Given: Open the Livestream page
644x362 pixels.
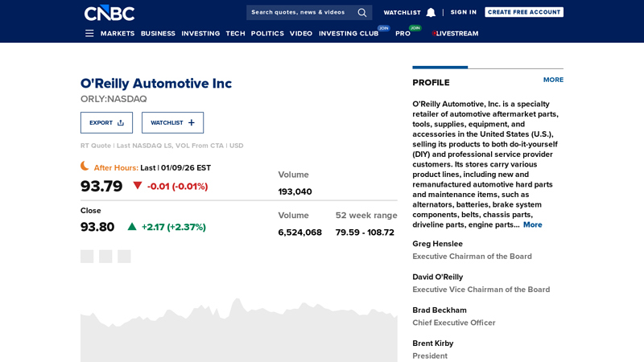Looking at the screenshot, I should pos(457,33).
